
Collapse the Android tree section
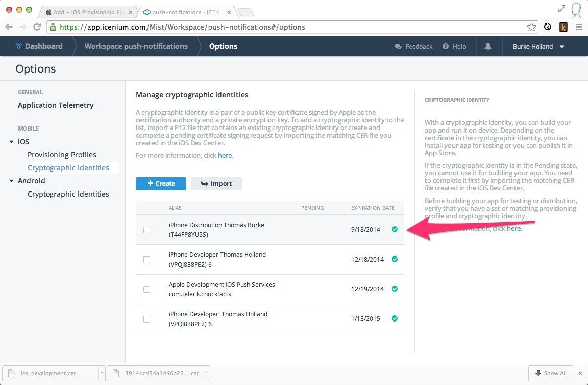tap(11, 181)
